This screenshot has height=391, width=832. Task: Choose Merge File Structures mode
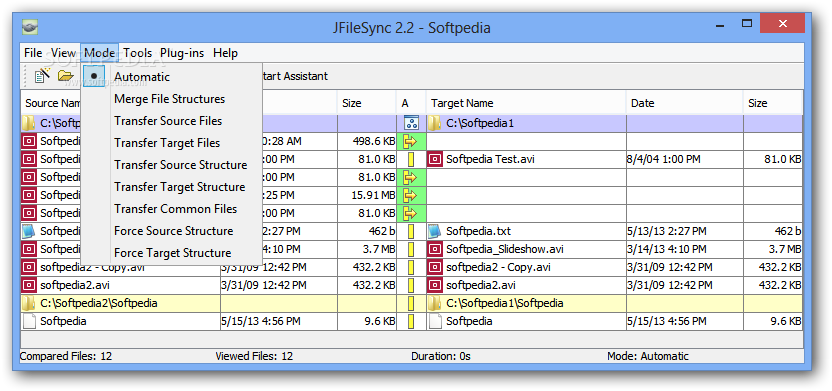171,99
